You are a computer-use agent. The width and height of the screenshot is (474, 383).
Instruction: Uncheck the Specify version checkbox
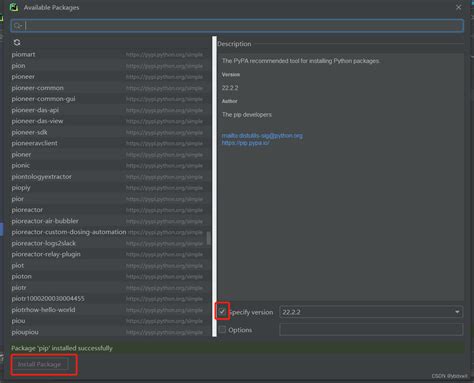click(222, 312)
